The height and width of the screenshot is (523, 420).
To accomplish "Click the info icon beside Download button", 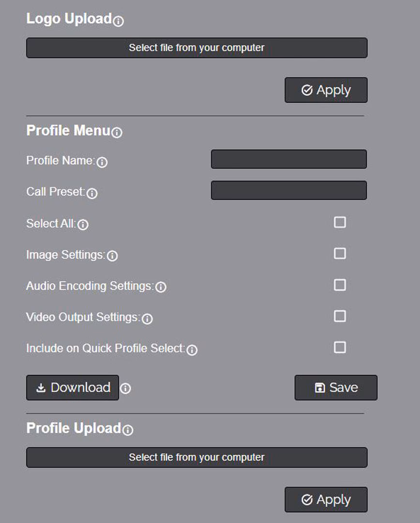I will click(125, 388).
